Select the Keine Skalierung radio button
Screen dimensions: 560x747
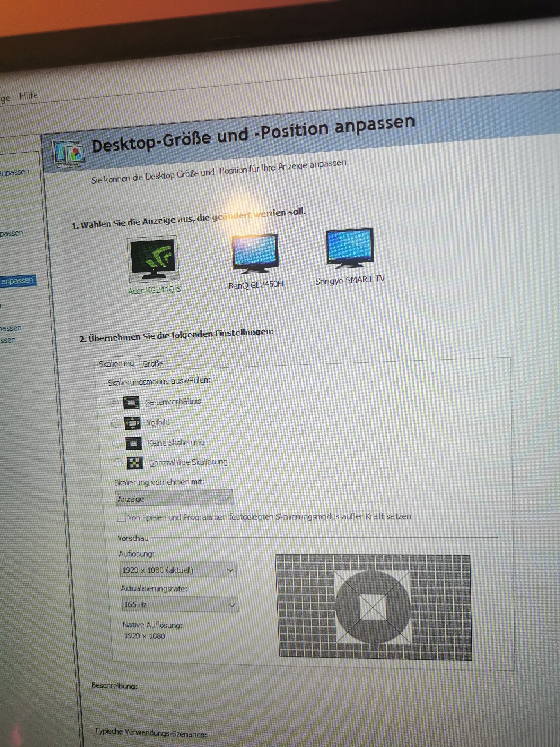(116, 443)
